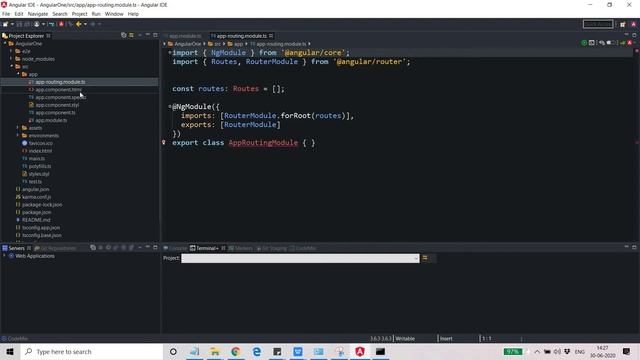Switch to the Console tab
Screen dimensions: 640x360
click(x=175, y=248)
